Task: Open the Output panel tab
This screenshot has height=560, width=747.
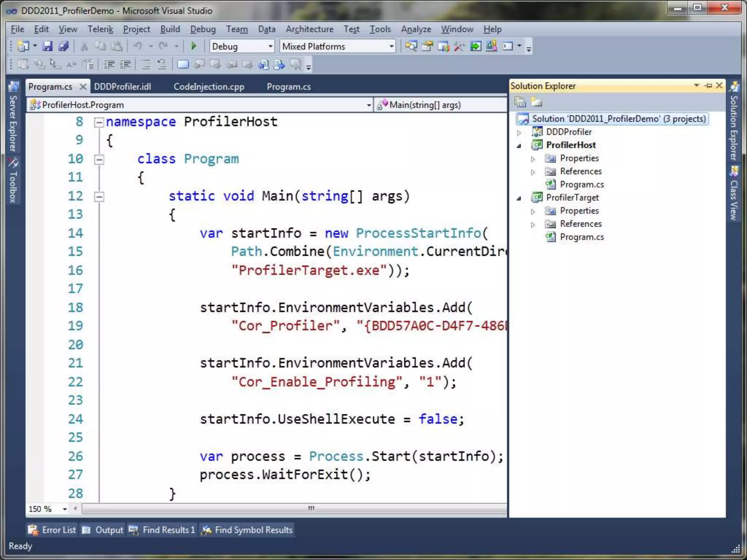Action: 102,530
